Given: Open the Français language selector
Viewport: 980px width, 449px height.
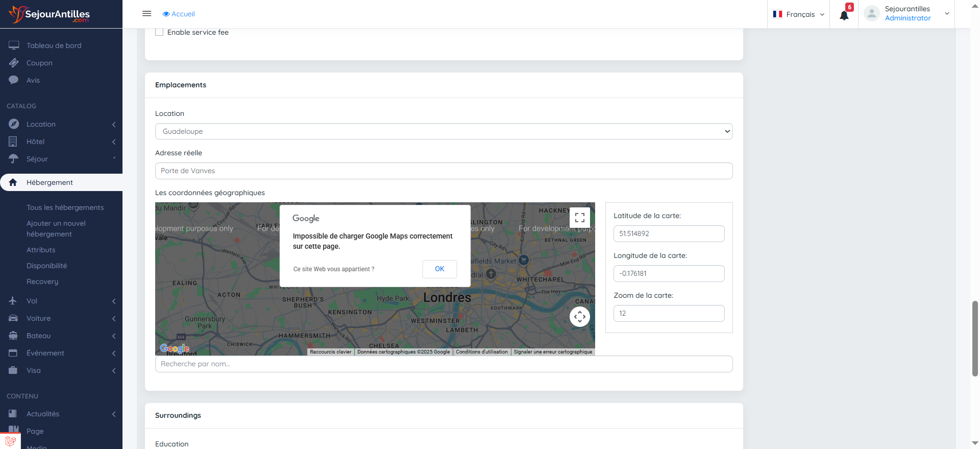Looking at the screenshot, I should click(799, 14).
